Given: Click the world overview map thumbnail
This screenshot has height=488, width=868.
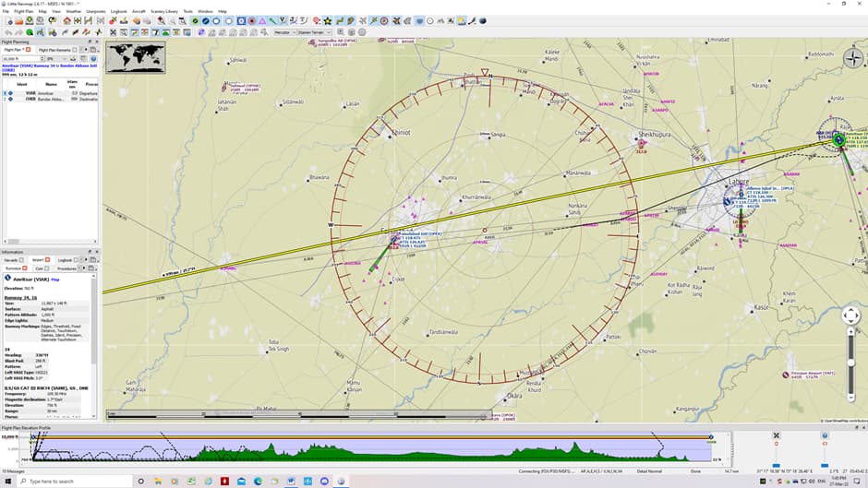Looking at the screenshot, I should 136,57.
